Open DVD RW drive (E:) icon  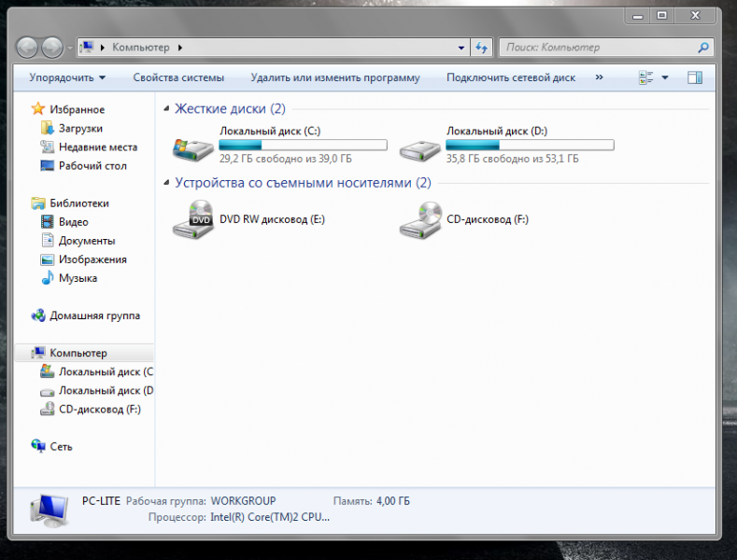(193, 219)
